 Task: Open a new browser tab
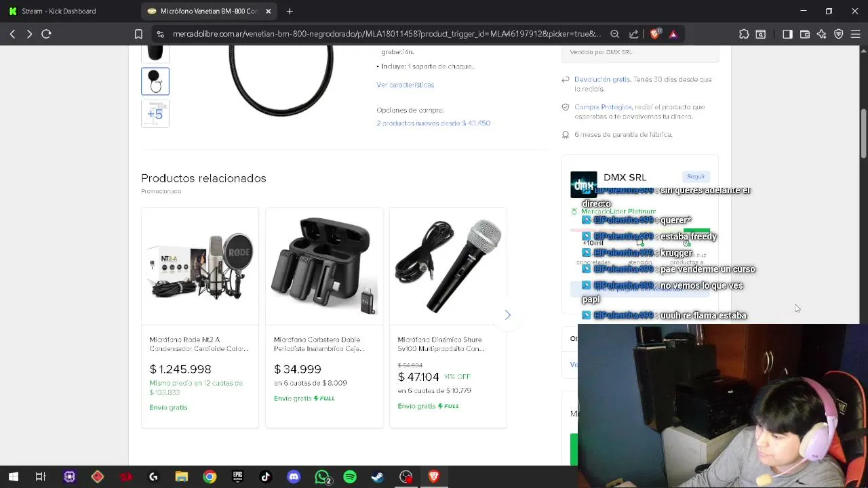290,11
